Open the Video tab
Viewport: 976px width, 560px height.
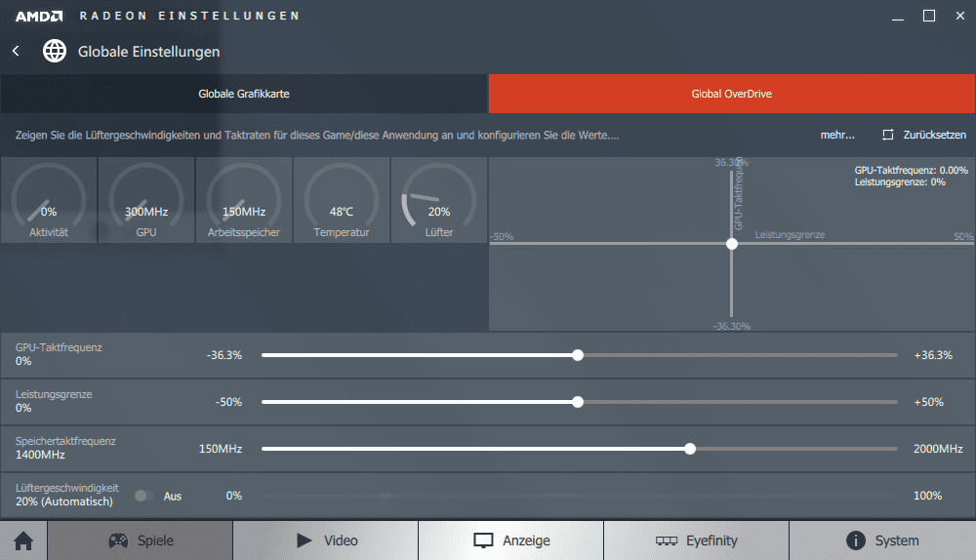[326, 540]
